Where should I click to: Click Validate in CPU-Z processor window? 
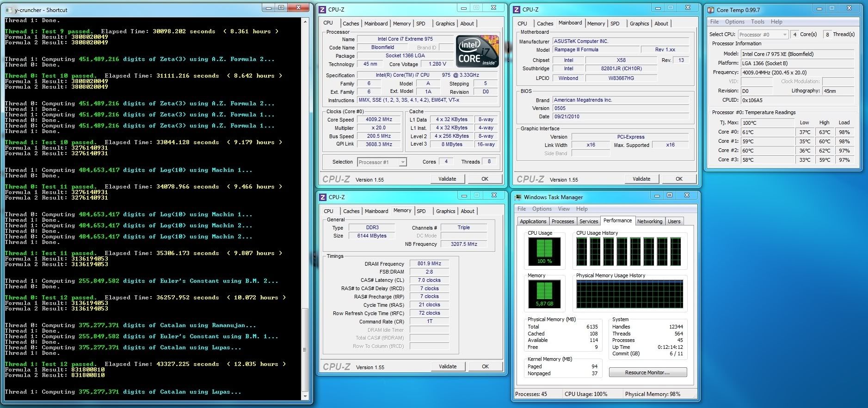click(x=447, y=179)
